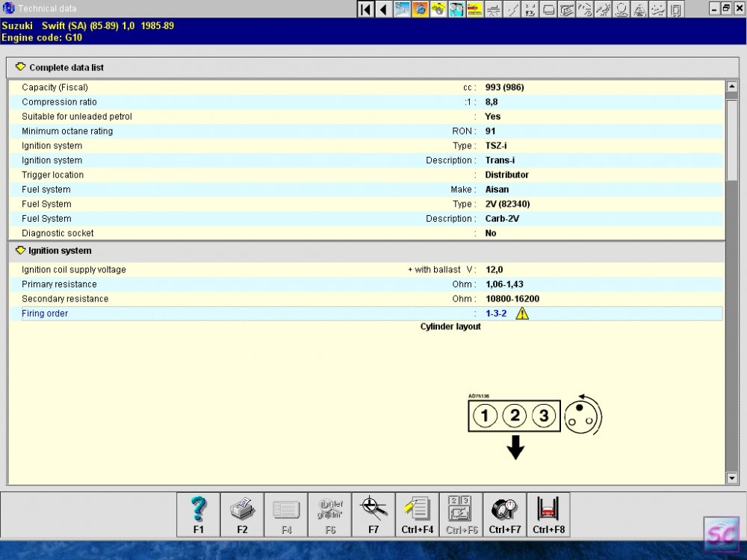Screen dimensions: 747x560
Task: Select the Ignition coil supply voltage row
Action: click(x=366, y=270)
